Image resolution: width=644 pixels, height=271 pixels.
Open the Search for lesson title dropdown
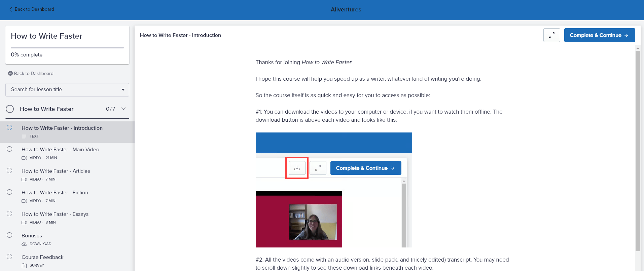[67, 90]
